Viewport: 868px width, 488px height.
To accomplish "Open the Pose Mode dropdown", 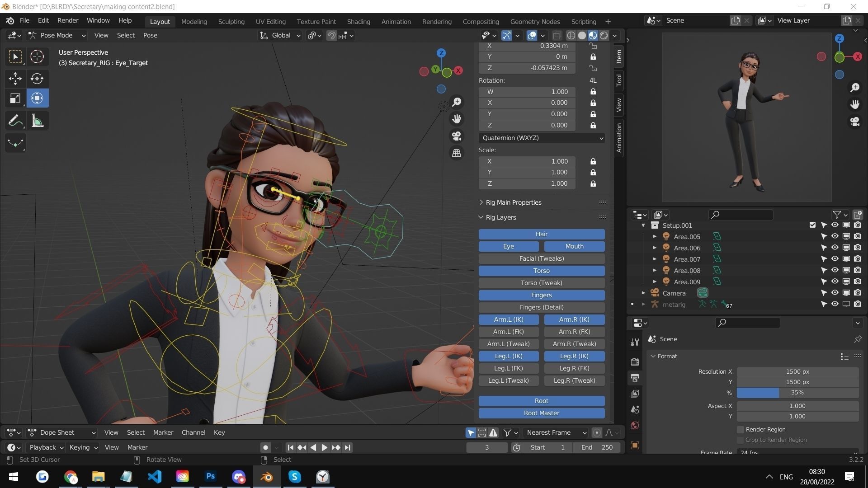I will [57, 35].
